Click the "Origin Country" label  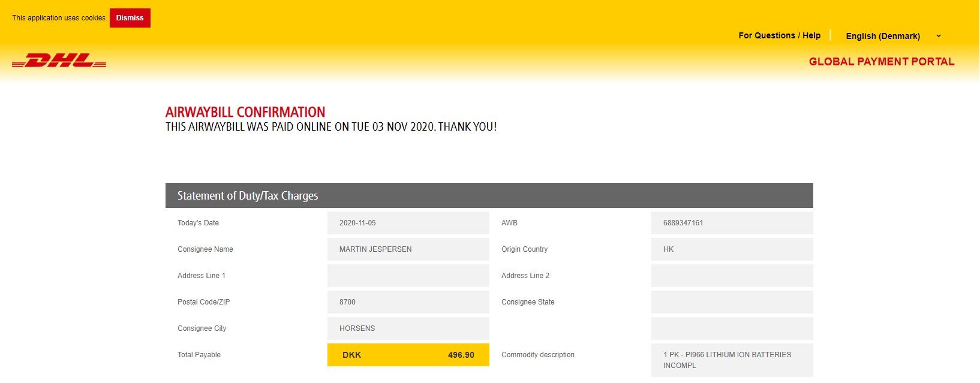pyautogui.click(x=524, y=249)
